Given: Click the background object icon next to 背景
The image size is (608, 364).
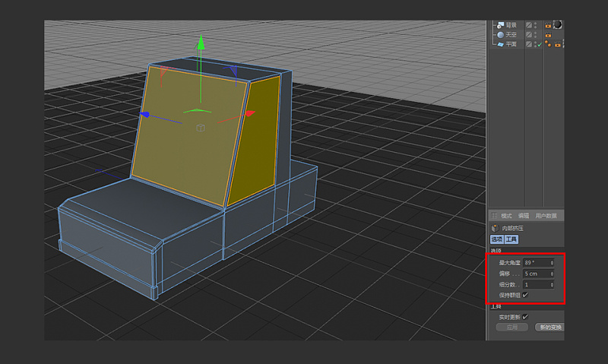Looking at the screenshot, I should coord(501,25).
